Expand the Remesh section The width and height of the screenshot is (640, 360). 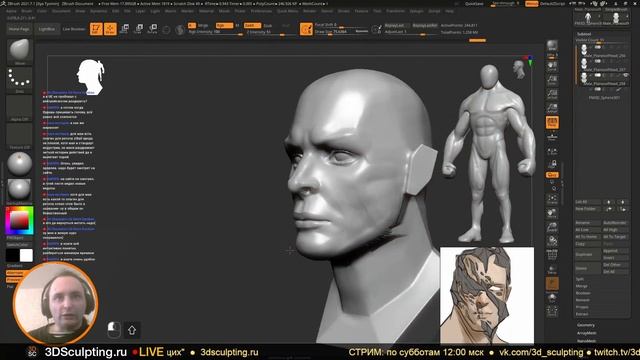pos(582,300)
